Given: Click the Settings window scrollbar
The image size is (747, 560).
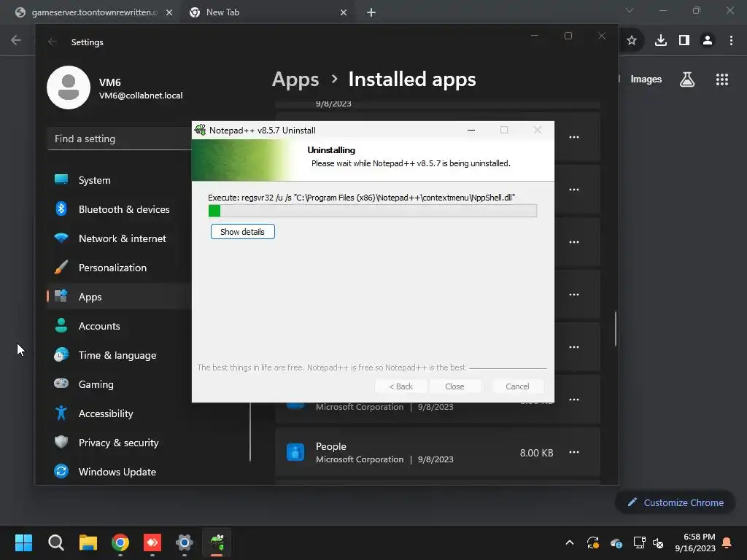Looking at the screenshot, I should click(616, 329).
